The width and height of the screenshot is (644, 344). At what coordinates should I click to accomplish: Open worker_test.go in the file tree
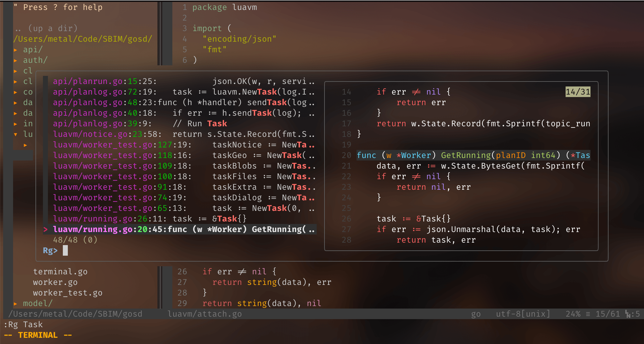coord(68,293)
